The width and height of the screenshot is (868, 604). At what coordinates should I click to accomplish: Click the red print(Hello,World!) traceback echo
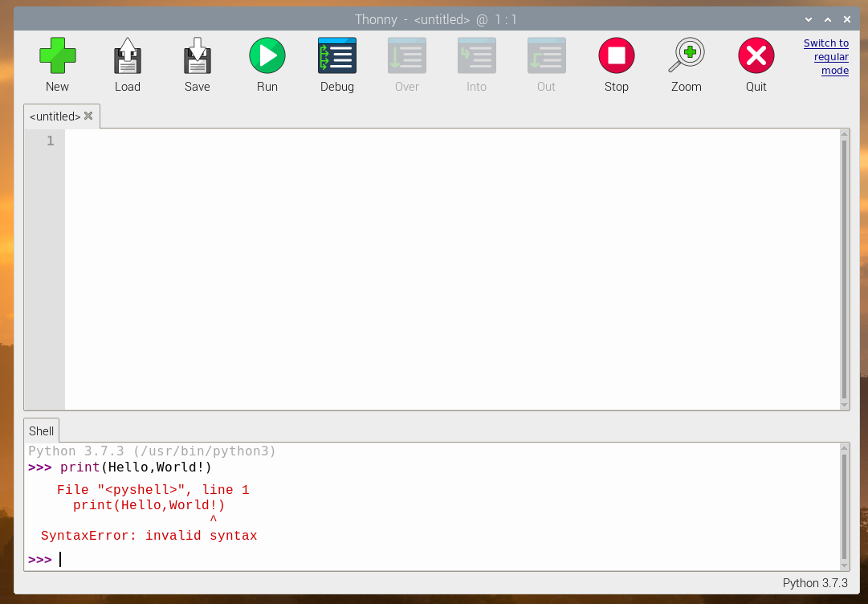click(x=149, y=505)
